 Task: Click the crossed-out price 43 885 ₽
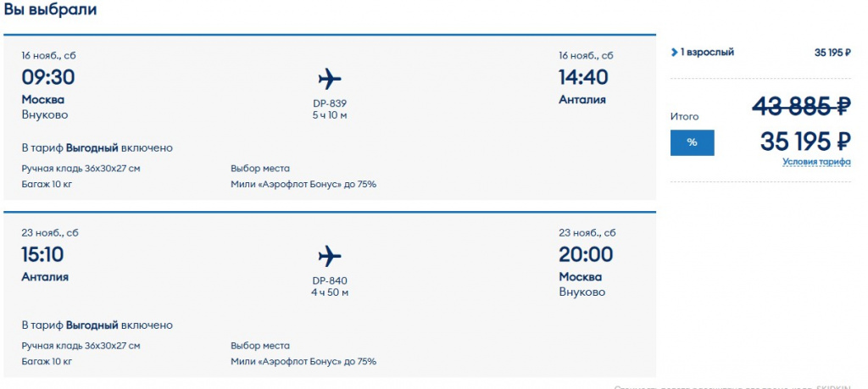(x=802, y=107)
